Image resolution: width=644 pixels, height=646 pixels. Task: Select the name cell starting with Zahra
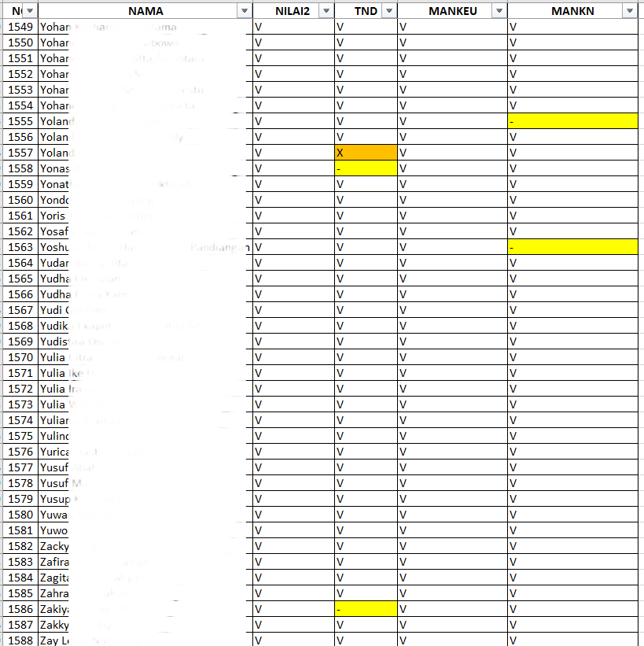145,593
